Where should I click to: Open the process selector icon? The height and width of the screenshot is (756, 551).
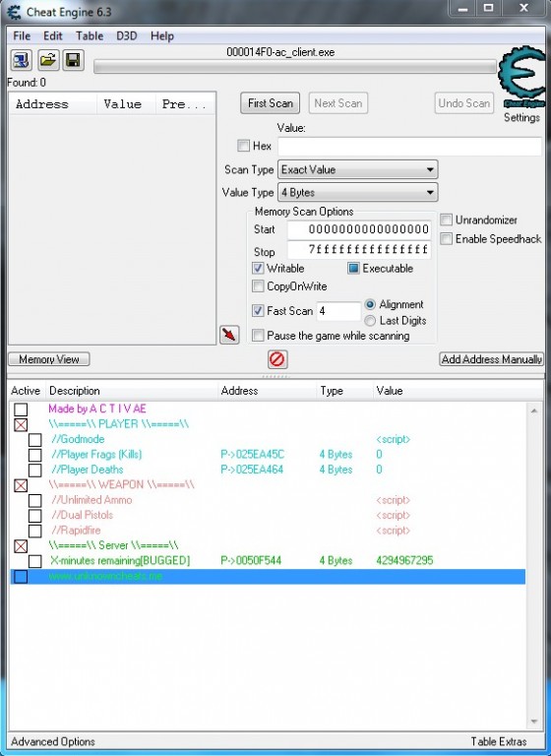[x=22, y=60]
